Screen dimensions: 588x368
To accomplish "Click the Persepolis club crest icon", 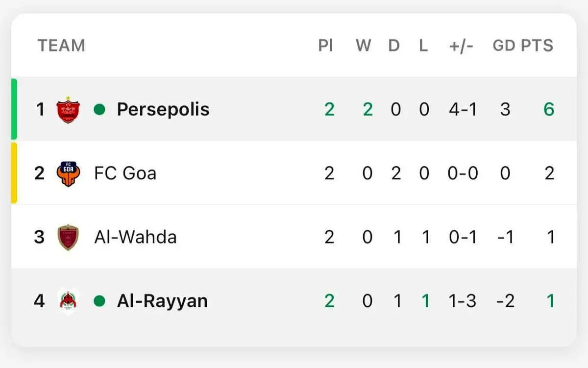I will pos(68,110).
